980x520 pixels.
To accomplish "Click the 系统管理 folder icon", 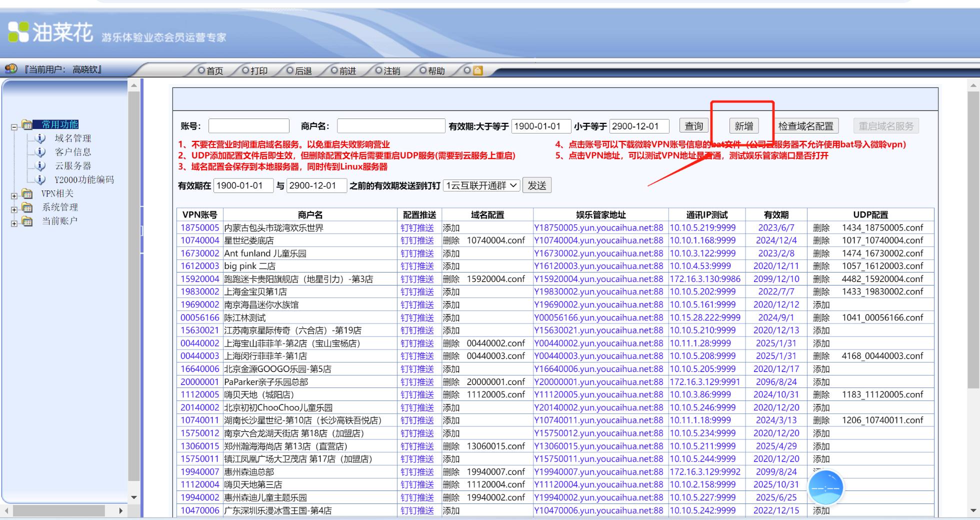I will click(x=27, y=207).
